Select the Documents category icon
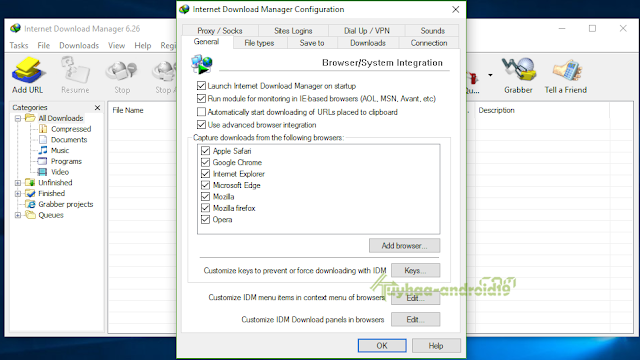This screenshot has width=640, height=360. (x=43, y=140)
